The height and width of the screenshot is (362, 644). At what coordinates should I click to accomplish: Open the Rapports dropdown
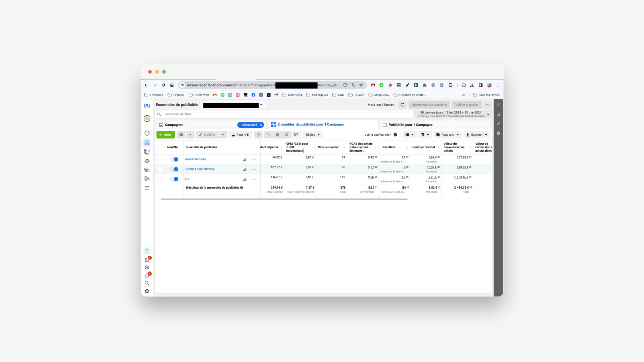click(x=447, y=135)
